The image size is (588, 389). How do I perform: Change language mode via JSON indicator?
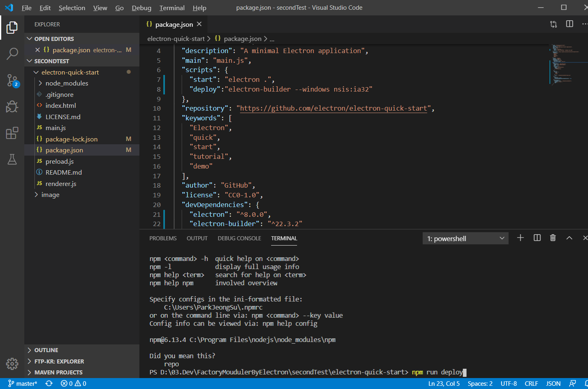[553, 383]
